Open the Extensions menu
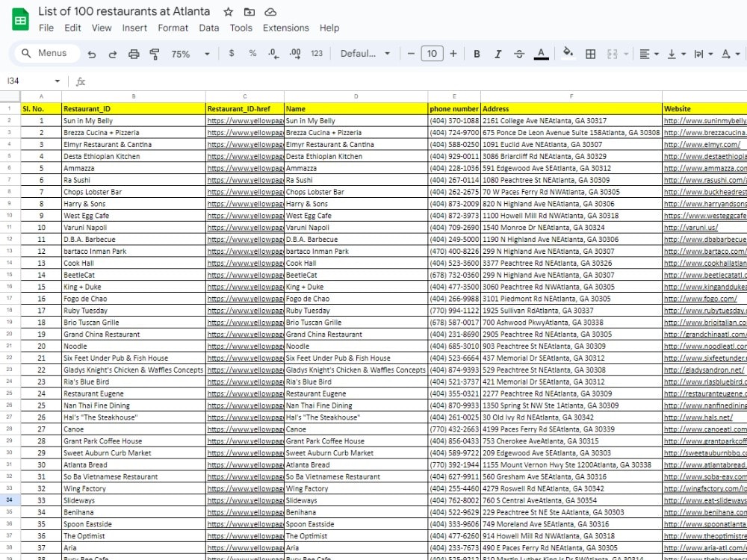 pyautogui.click(x=286, y=28)
